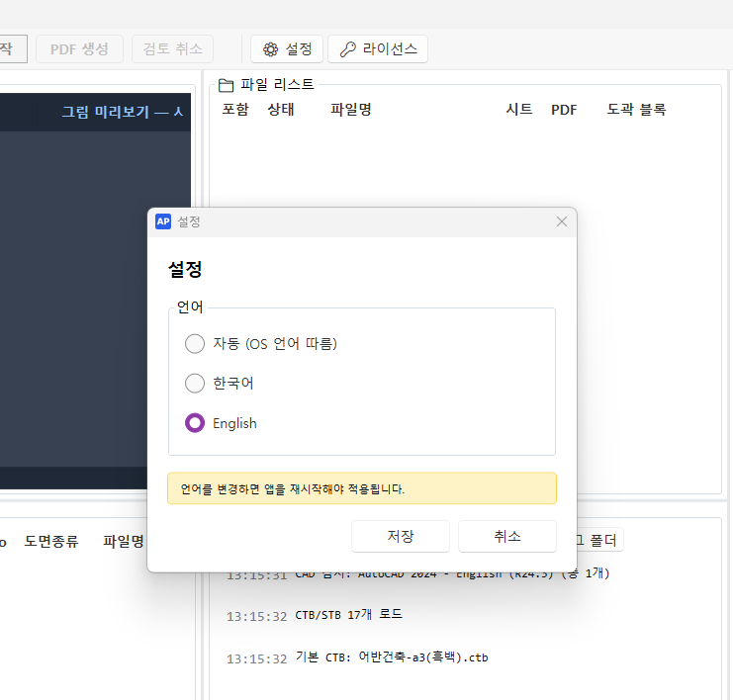Viewport: 733px width, 700px height.
Task: Click the 폴더 button behind the dialog
Action: [x=599, y=540]
